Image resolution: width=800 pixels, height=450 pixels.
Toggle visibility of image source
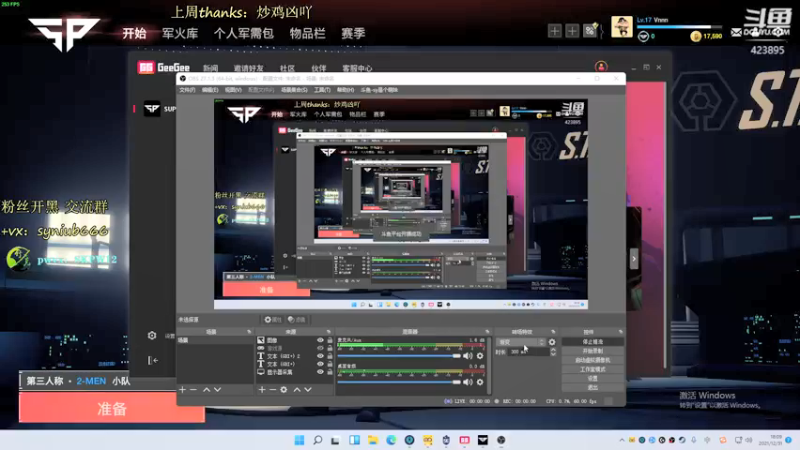pyautogui.click(x=320, y=340)
